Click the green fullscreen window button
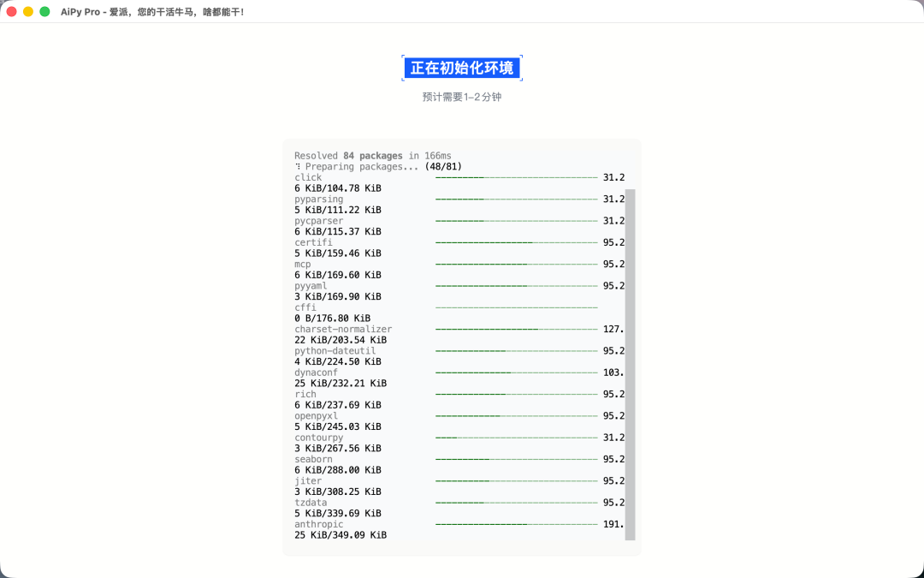924x578 pixels. point(44,12)
